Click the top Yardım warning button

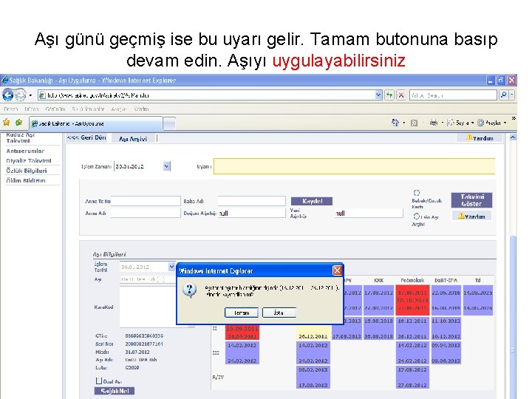point(480,137)
